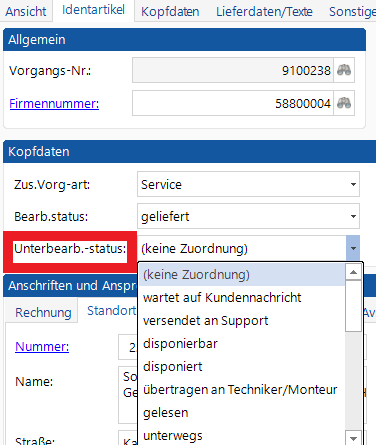The height and width of the screenshot is (445, 376).
Task: Switch to the Ansicht tab
Action: pos(26,12)
